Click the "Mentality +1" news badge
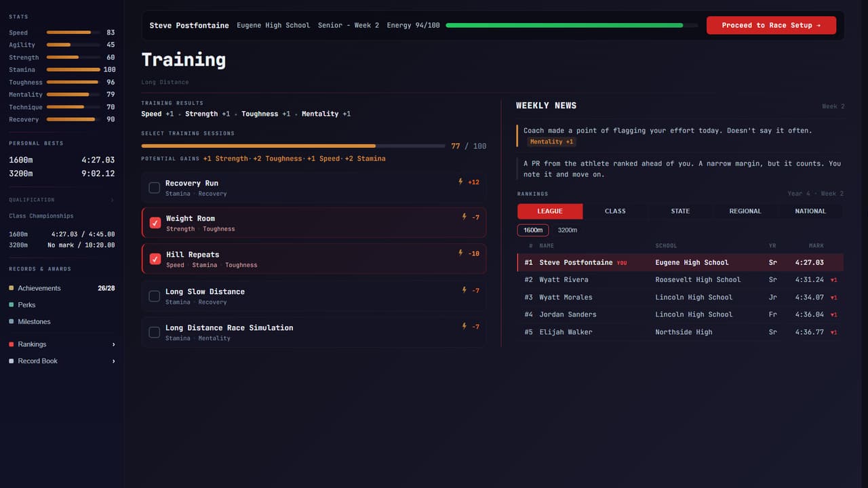The height and width of the screenshot is (488, 868). (x=551, y=142)
